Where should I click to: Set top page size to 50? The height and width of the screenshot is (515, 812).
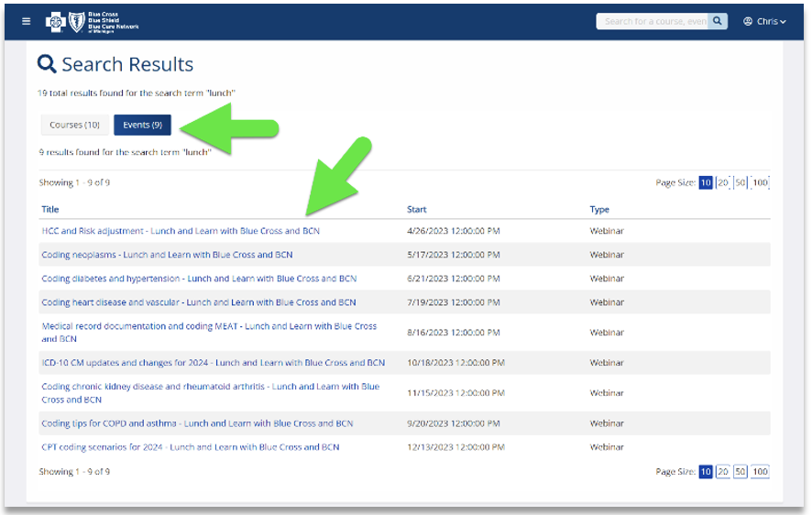click(x=741, y=182)
